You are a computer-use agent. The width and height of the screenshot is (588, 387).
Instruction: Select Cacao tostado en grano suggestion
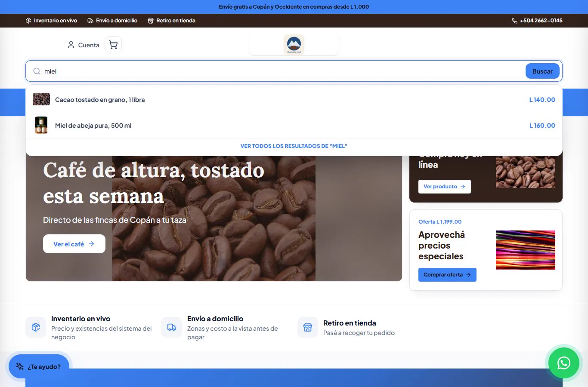[x=294, y=100]
